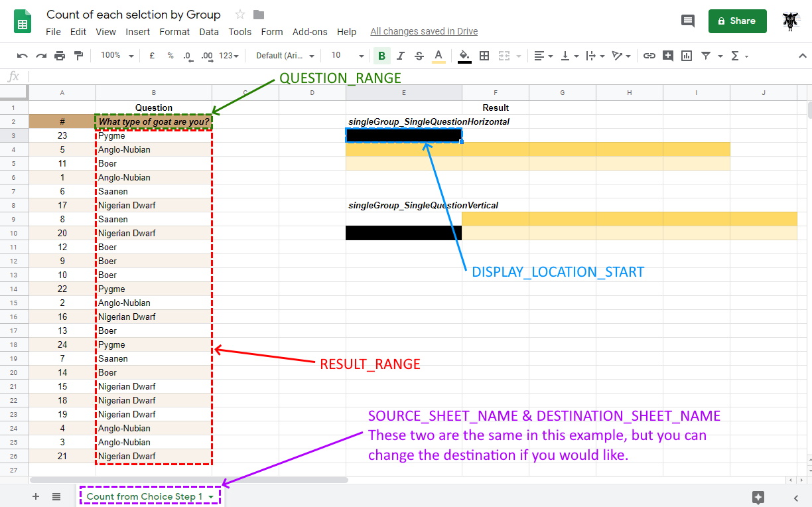Open the comments history icon
Screen dimensions: 812x507
[688, 21]
